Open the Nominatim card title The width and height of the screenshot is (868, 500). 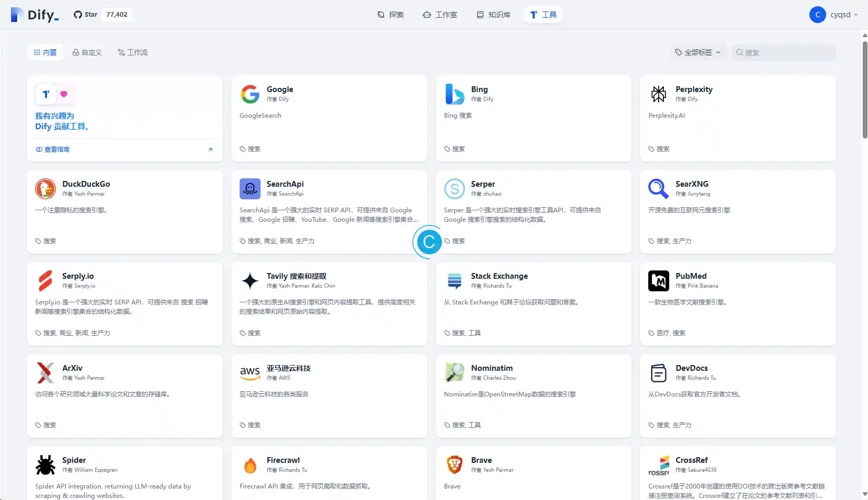point(492,368)
